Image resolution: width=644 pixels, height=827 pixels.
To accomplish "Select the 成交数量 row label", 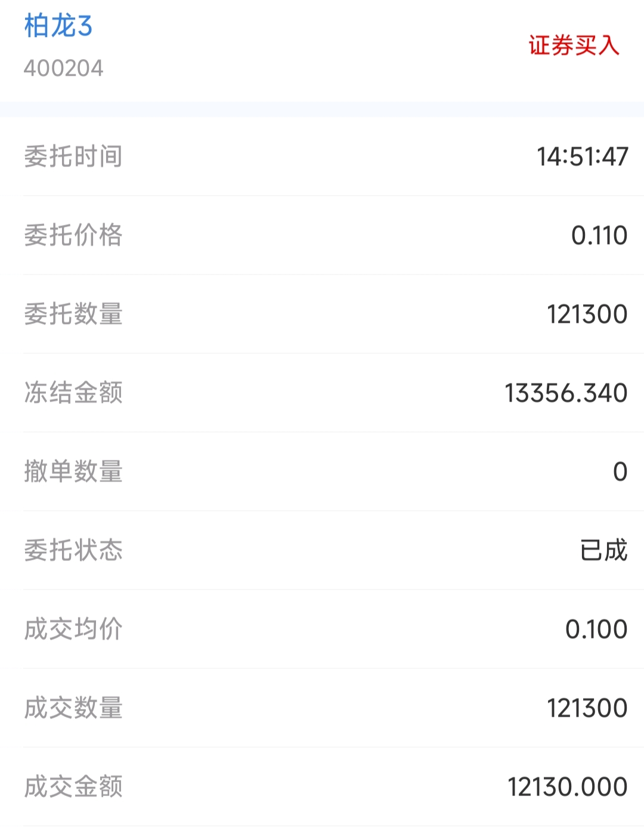I will click(x=73, y=708).
